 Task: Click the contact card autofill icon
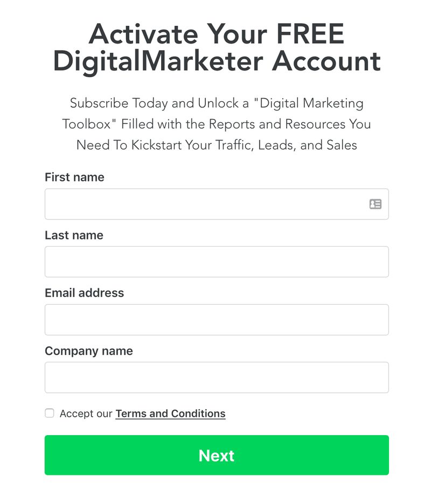click(376, 204)
